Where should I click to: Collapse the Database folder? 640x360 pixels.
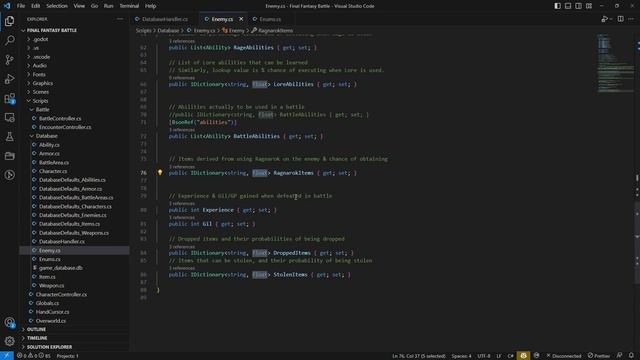(47, 136)
